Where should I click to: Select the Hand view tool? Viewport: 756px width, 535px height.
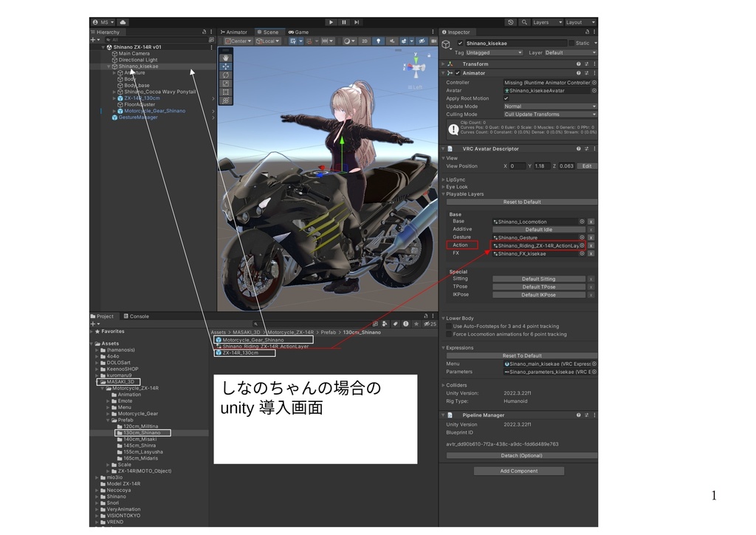(x=226, y=58)
